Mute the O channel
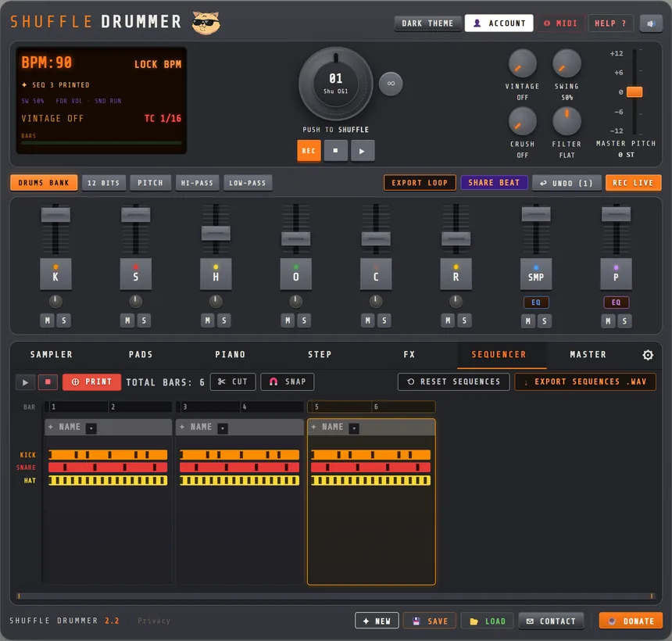The height and width of the screenshot is (641, 672). click(288, 320)
